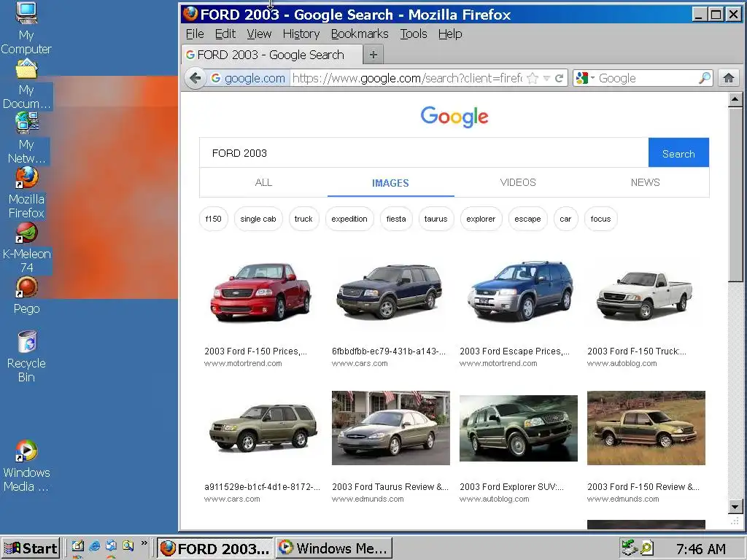Select the Pego desktop shortcut
747x560 pixels.
(x=26, y=296)
